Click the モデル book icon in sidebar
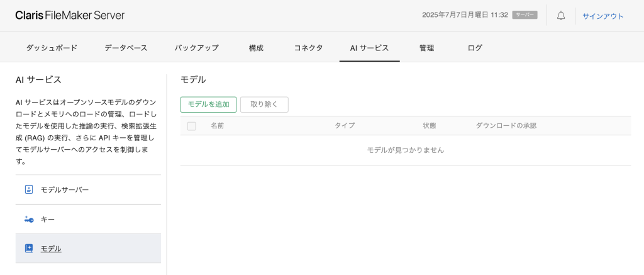644x275 pixels. click(29, 249)
